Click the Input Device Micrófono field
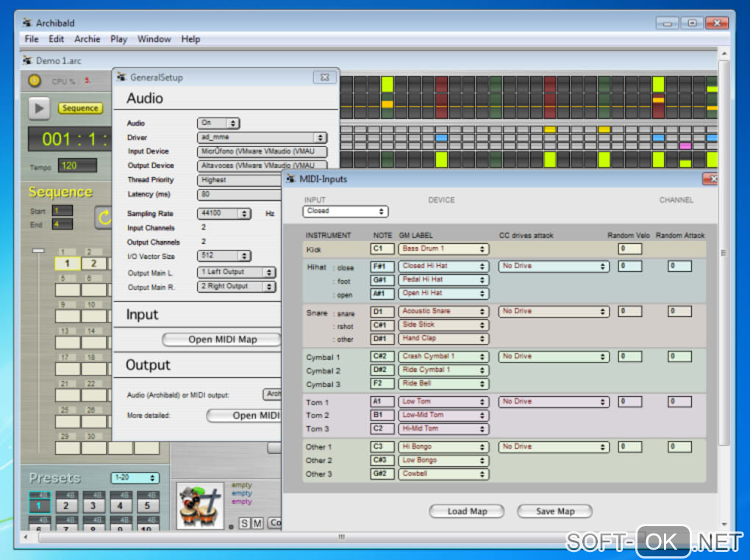This screenshot has width=750, height=560. click(x=262, y=151)
